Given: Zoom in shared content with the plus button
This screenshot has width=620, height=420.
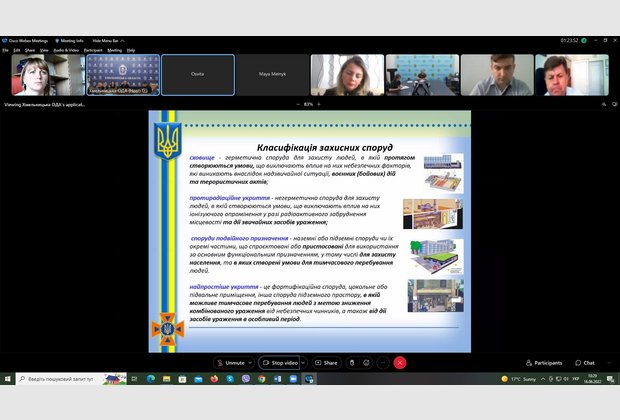Looking at the screenshot, I should coord(319,104).
